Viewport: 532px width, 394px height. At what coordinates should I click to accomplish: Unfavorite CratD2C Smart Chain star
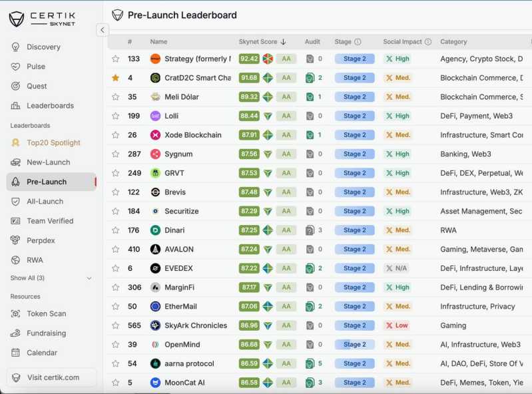tap(116, 78)
